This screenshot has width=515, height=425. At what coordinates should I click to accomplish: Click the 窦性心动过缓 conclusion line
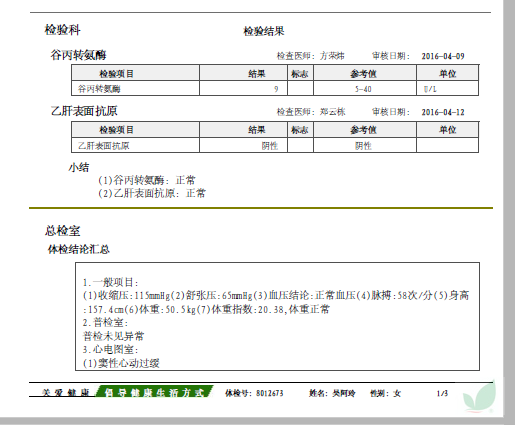[121, 363]
